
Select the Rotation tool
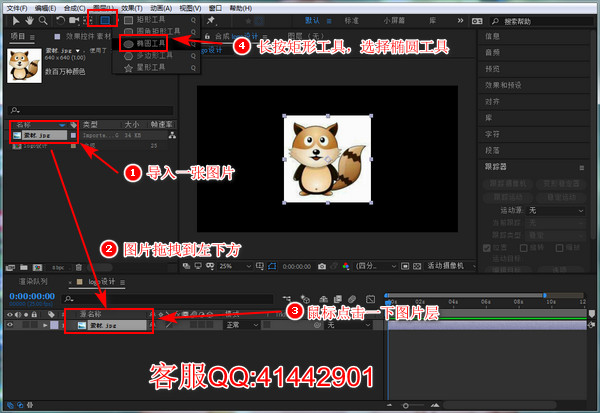(x=60, y=21)
